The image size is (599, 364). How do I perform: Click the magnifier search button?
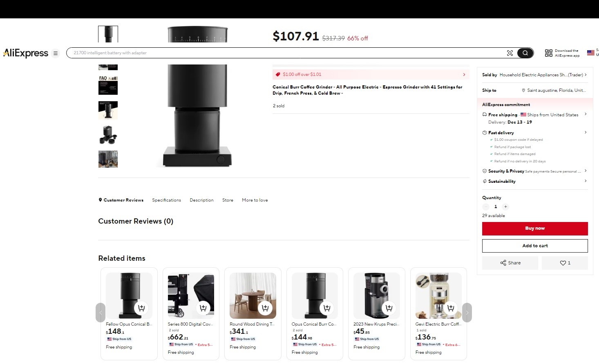coord(525,53)
